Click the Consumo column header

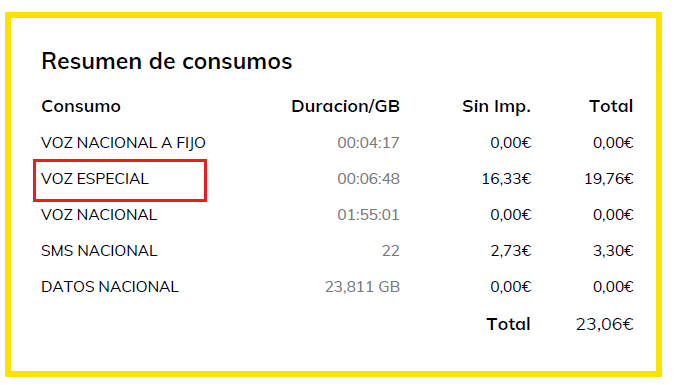tap(81, 106)
